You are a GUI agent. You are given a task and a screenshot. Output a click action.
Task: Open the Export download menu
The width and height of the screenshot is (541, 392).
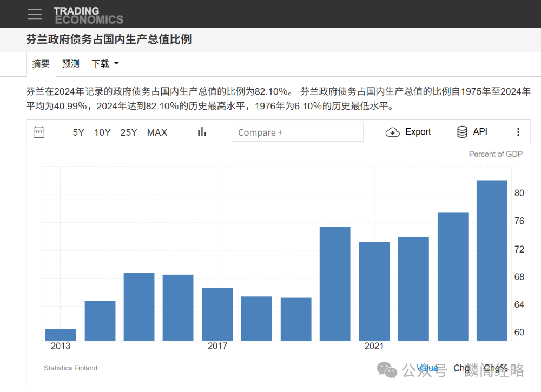(x=408, y=131)
